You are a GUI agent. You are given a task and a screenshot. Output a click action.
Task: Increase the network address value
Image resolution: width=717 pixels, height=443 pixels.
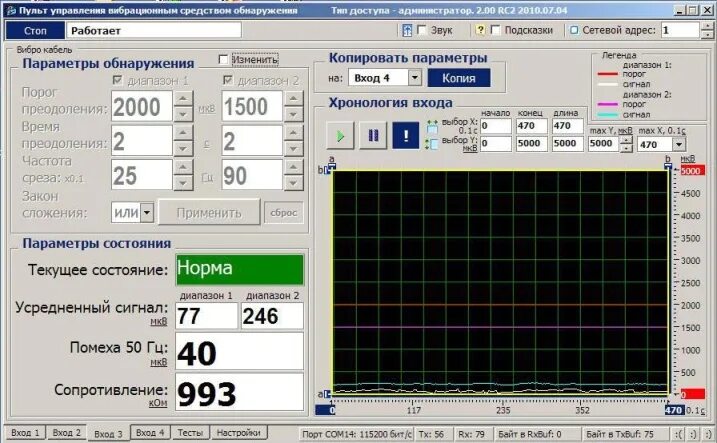pos(706,26)
